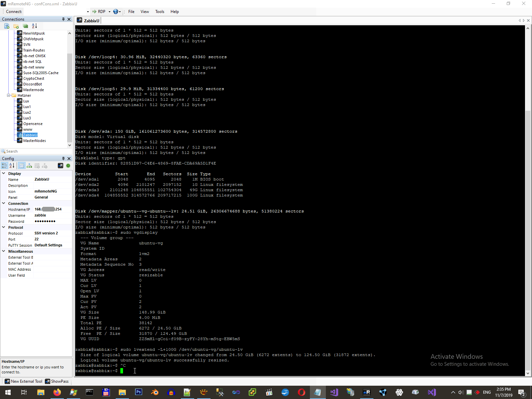
Task: Click the green View icon in Connections toolbar
Action: tap(25, 26)
